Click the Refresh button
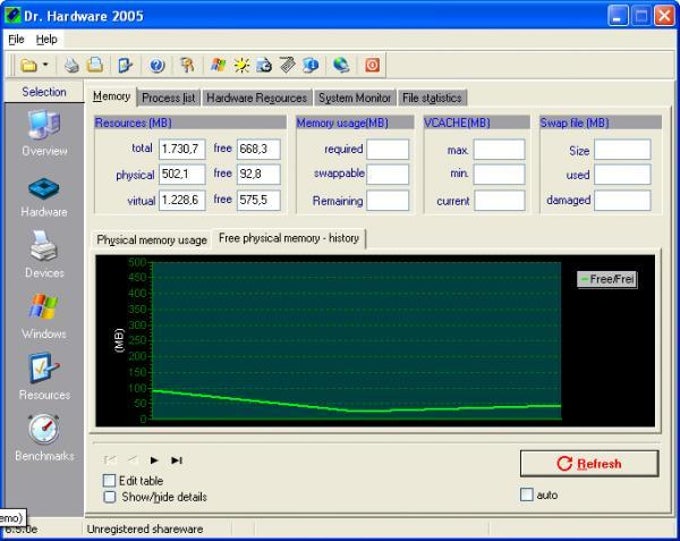This screenshot has width=680, height=541. [589, 463]
